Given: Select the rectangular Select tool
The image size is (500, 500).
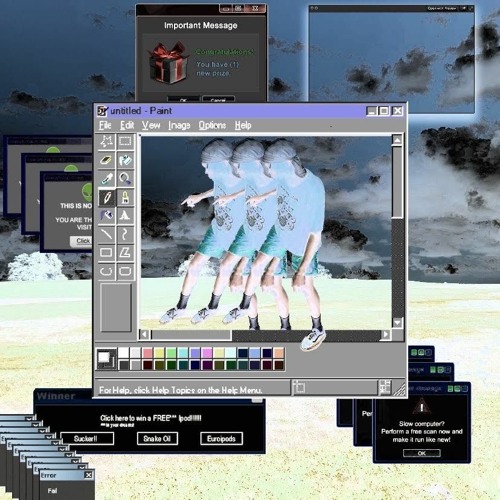Looking at the screenshot, I should pyautogui.click(x=125, y=141).
